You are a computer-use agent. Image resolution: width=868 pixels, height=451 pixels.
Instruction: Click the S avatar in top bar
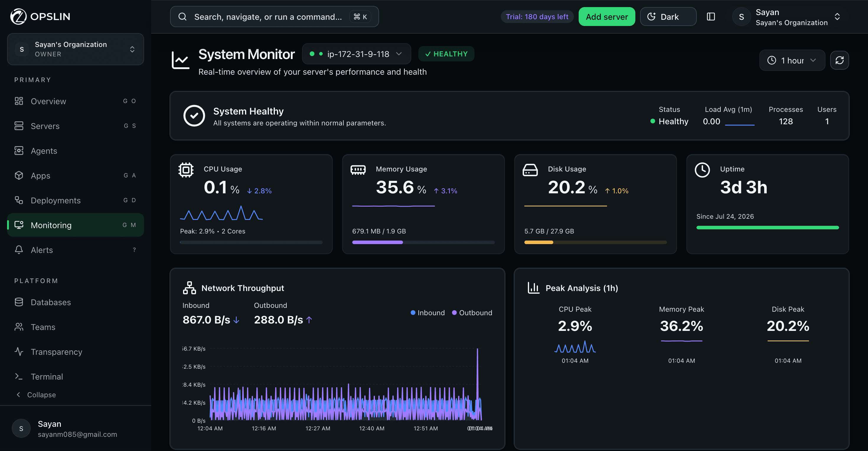click(741, 17)
